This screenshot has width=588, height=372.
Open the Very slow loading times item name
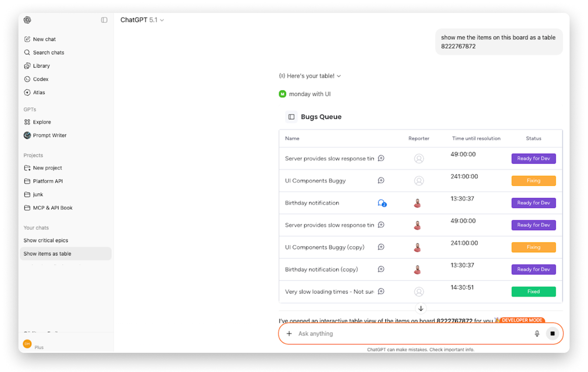(x=329, y=292)
